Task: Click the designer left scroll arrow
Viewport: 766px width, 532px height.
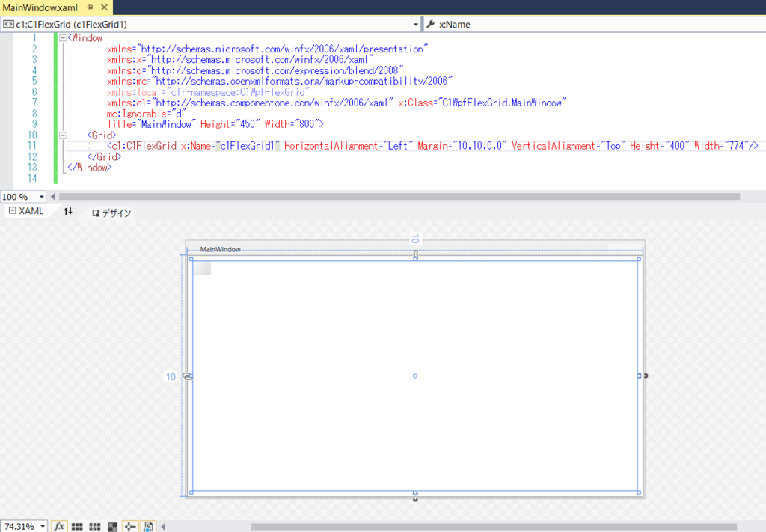Action: tap(163, 527)
